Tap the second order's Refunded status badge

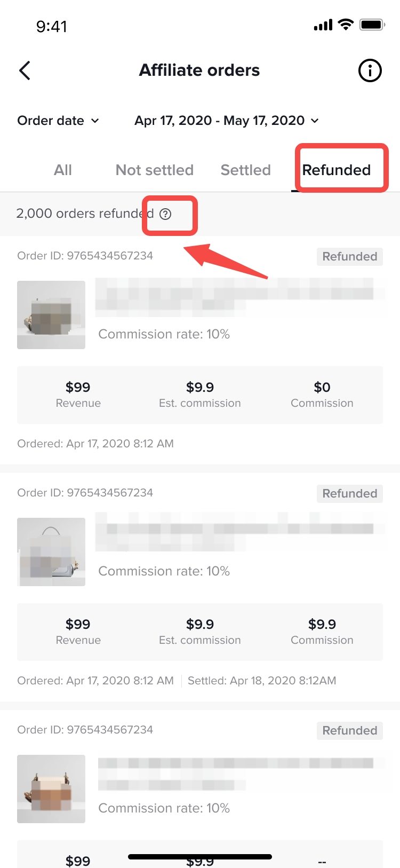pyautogui.click(x=350, y=494)
